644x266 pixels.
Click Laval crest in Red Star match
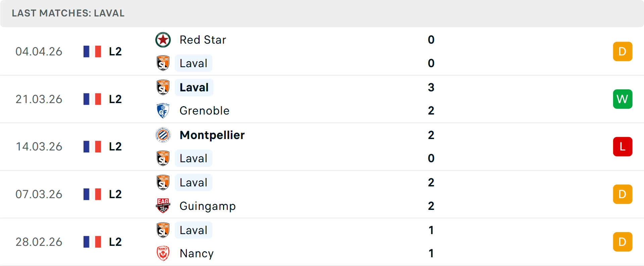coord(163,63)
